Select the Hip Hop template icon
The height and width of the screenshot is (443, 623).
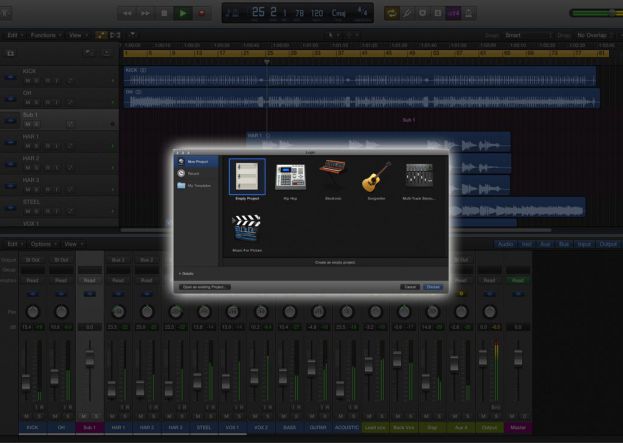[x=290, y=177]
